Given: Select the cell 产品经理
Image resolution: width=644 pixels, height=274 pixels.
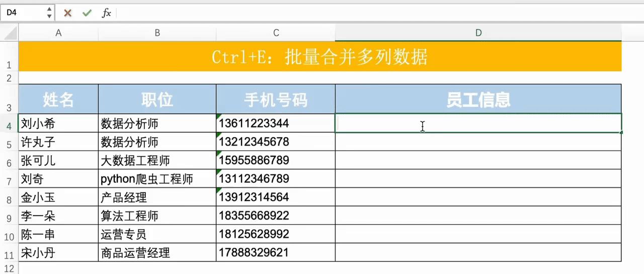Looking at the screenshot, I should pos(157,197).
